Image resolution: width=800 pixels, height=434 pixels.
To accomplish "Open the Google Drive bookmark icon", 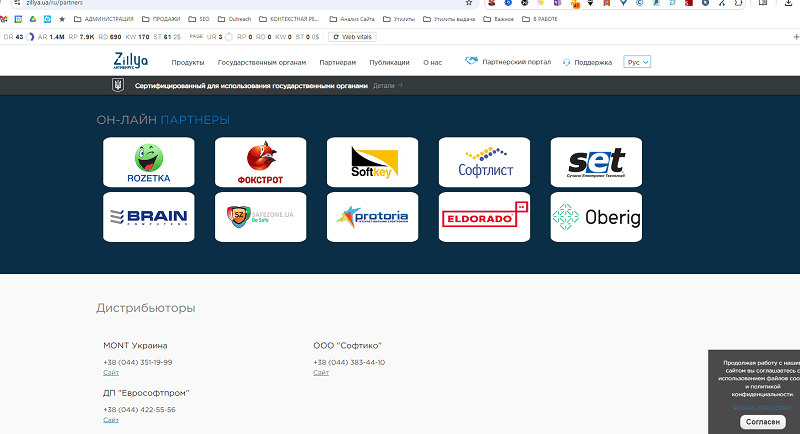I will [33, 19].
